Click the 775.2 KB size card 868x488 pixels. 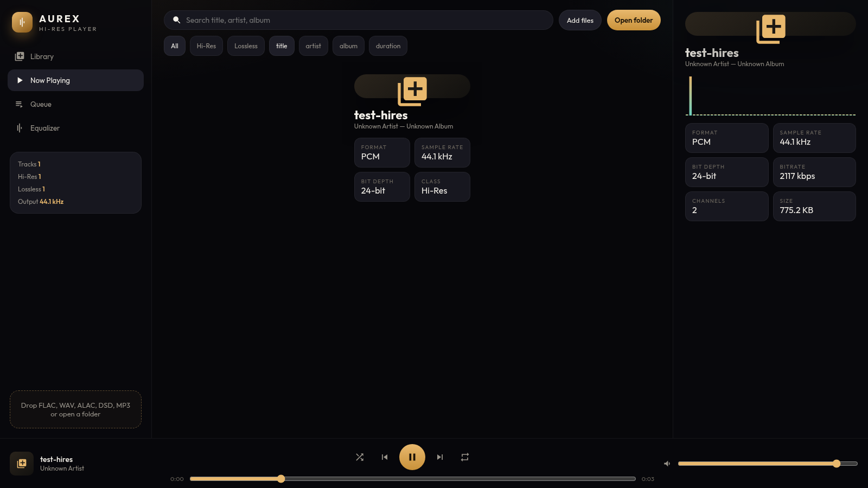point(814,206)
